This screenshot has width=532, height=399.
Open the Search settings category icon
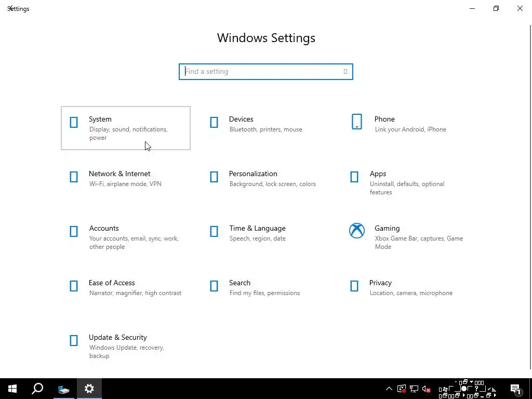coord(214,286)
